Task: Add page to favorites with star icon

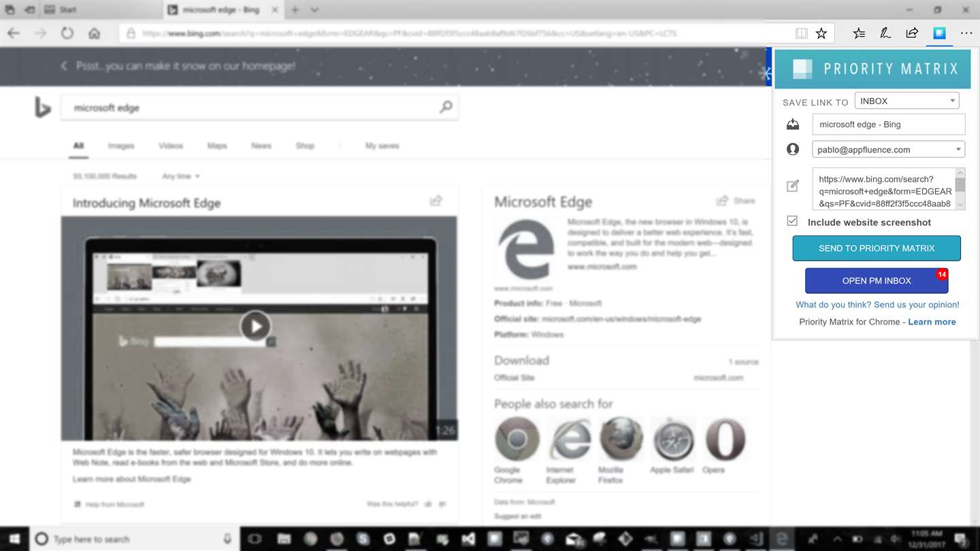Action: point(821,33)
